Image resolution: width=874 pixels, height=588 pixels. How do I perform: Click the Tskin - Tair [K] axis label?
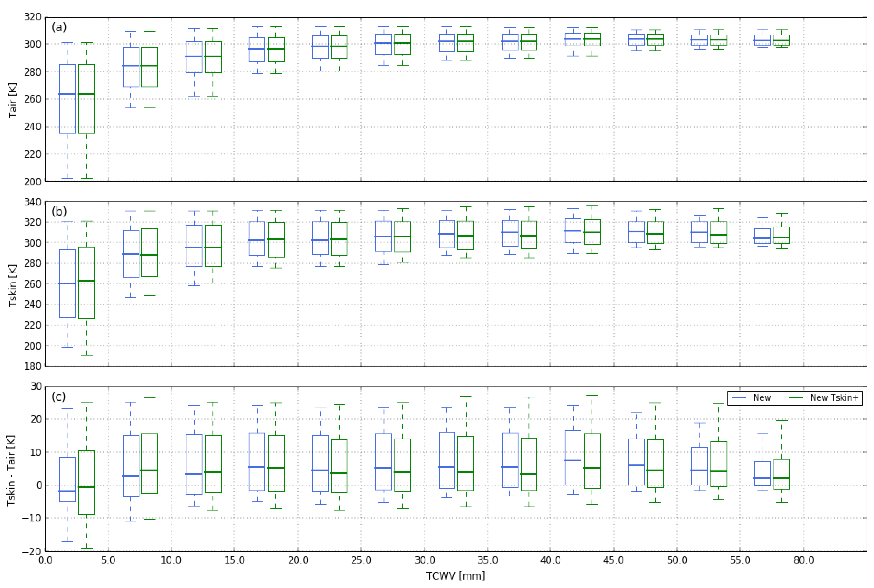11,470
